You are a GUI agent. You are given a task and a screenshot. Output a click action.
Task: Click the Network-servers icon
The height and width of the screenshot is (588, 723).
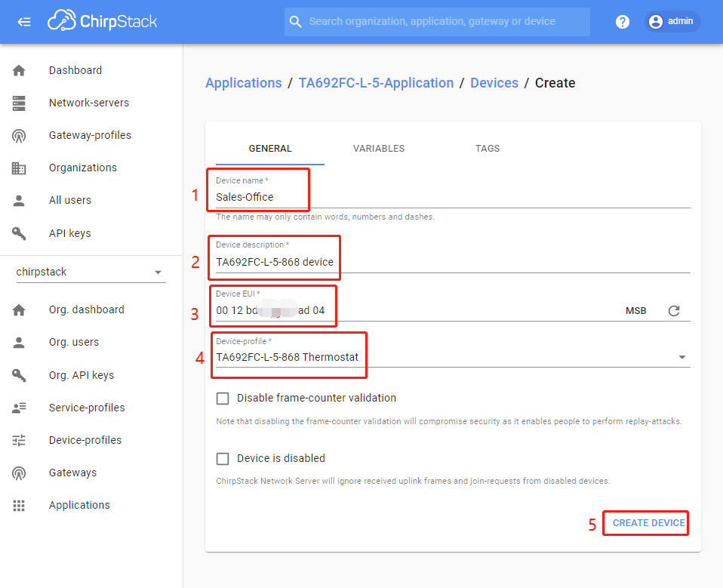[19, 103]
